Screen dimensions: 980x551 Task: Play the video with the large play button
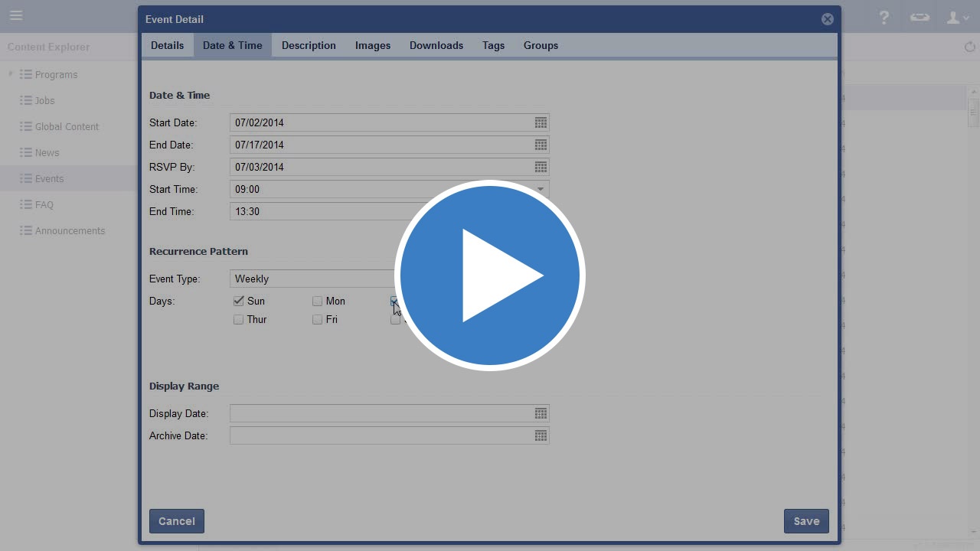[x=490, y=275]
